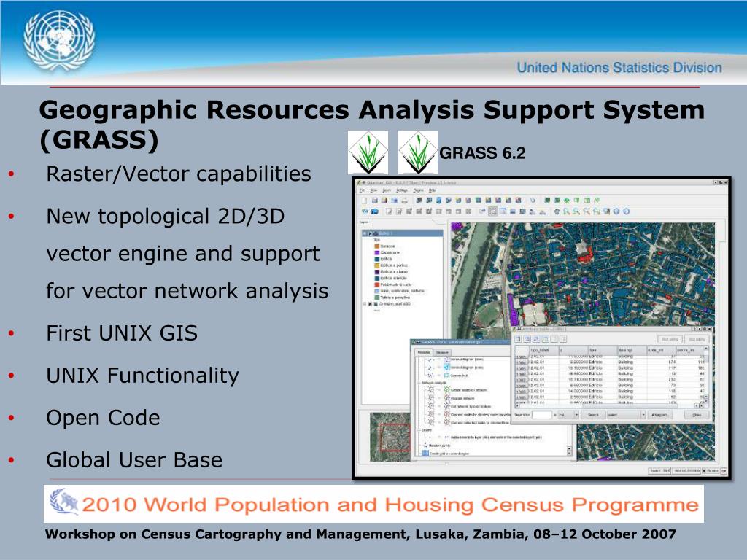Click the Stop editing button

(697, 339)
